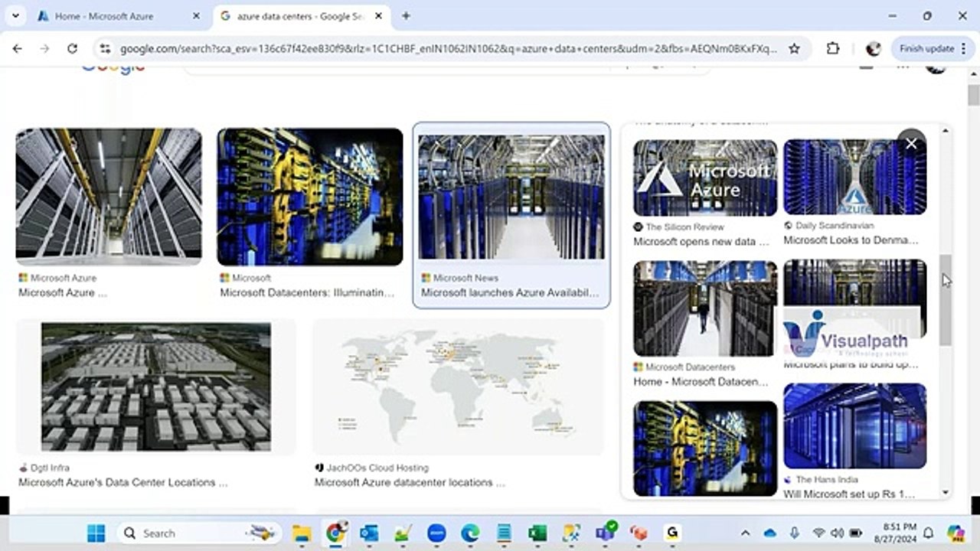Screen dimensions: 980x551
Task: Go back to the previous page
Action: point(17,48)
